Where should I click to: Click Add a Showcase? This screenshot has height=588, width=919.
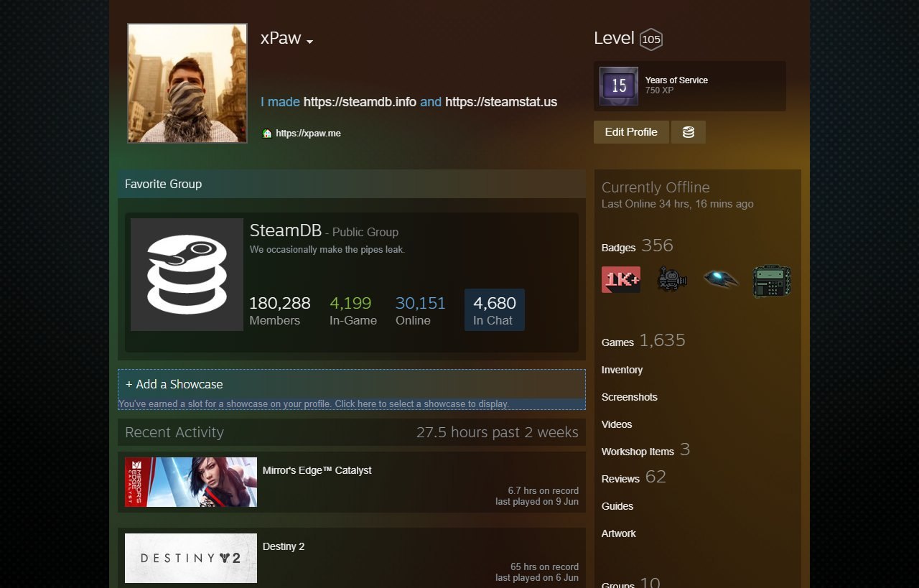click(x=174, y=384)
